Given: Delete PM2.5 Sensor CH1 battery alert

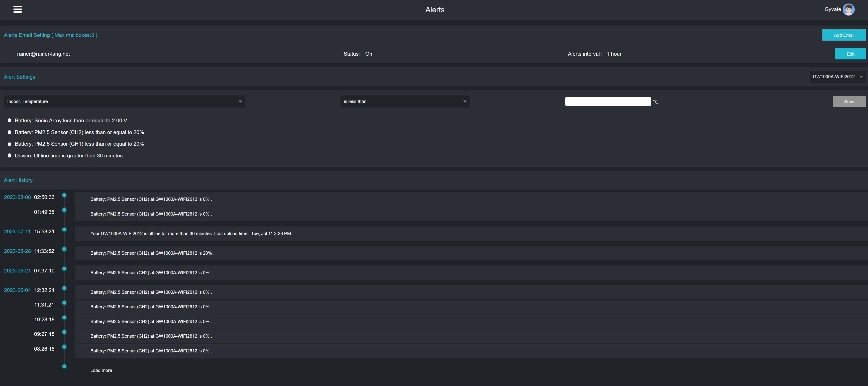Looking at the screenshot, I should click(10, 144).
